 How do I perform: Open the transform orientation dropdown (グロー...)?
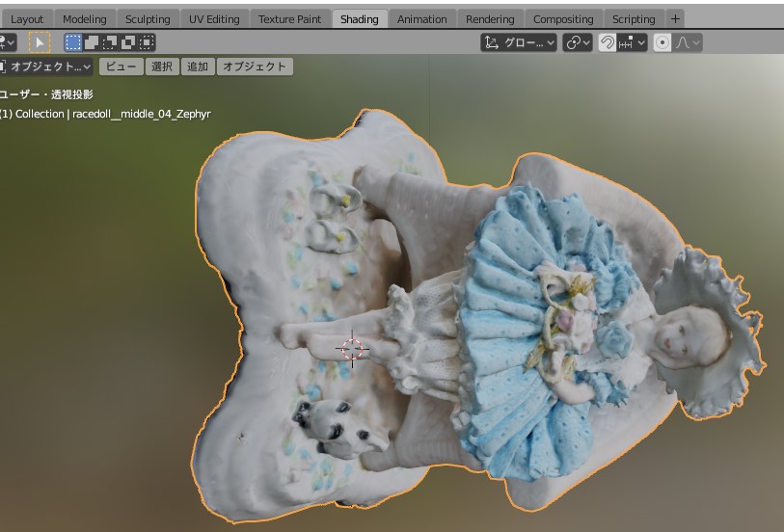point(520,42)
